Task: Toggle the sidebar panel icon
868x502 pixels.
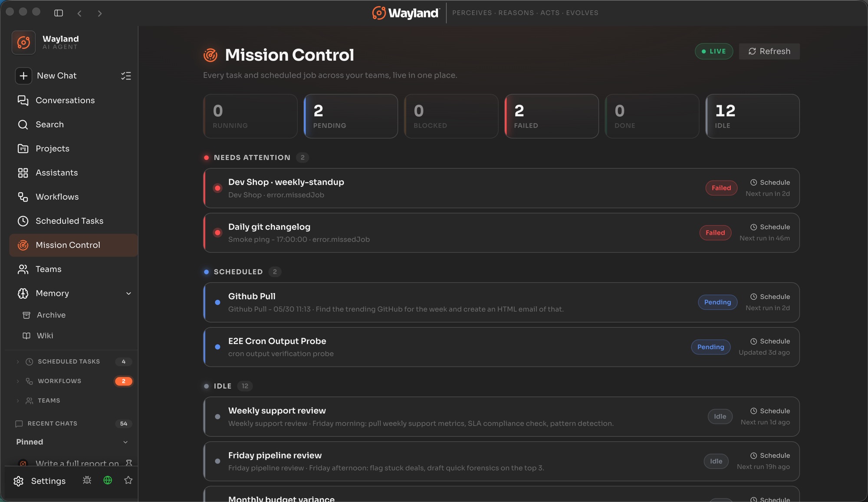Action: pos(59,13)
